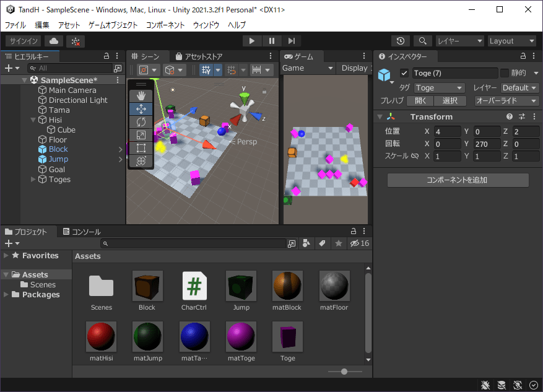Click the Add Component (コンポーネントを追加) button
This screenshot has height=392, width=543.
(x=458, y=180)
